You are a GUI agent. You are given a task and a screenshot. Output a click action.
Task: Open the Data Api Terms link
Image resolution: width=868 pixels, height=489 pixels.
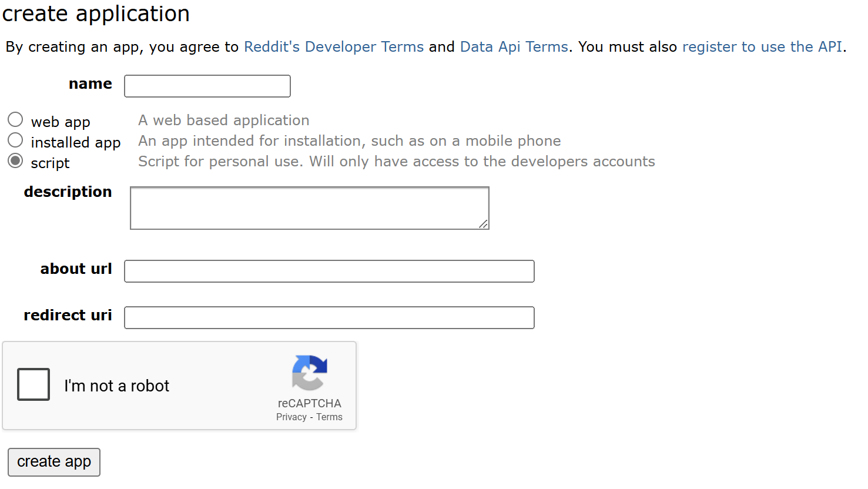pos(514,47)
